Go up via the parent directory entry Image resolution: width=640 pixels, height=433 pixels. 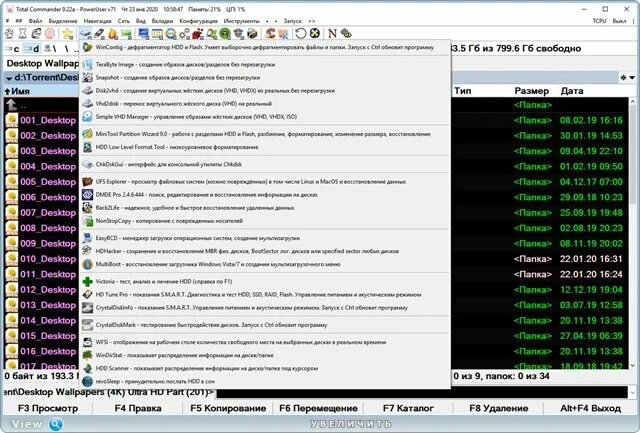(x=41, y=105)
